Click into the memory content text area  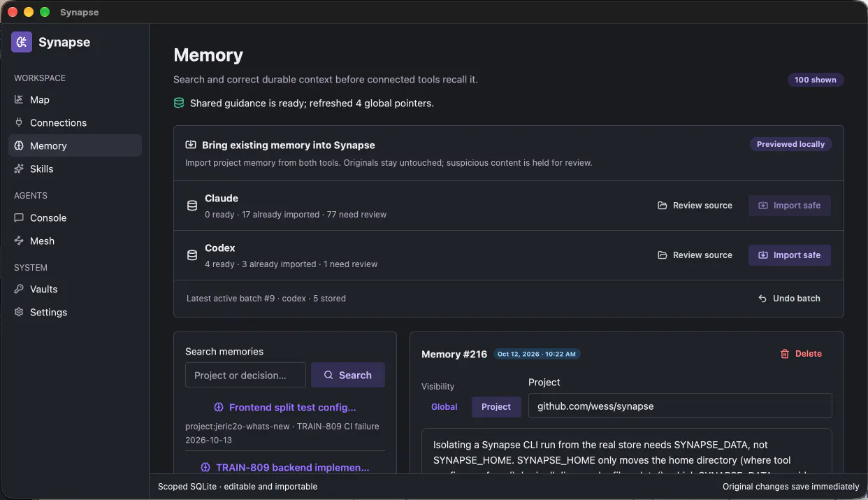tap(627, 451)
